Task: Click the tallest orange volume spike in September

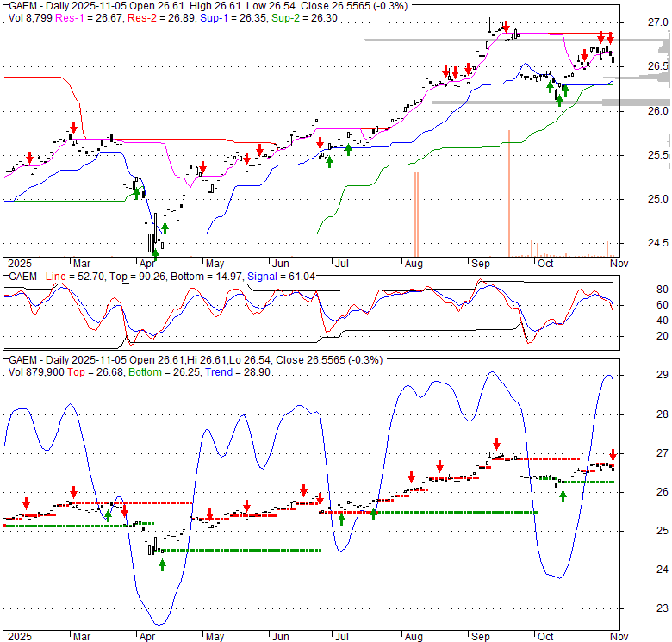Action: (x=509, y=194)
